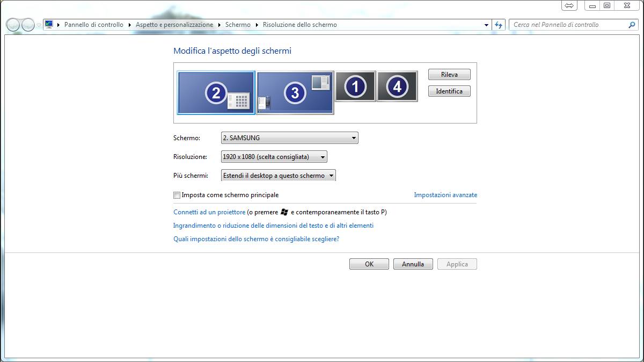Open 'Impostazioni avanzate' link
This screenshot has height=362, width=644.
(x=445, y=195)
